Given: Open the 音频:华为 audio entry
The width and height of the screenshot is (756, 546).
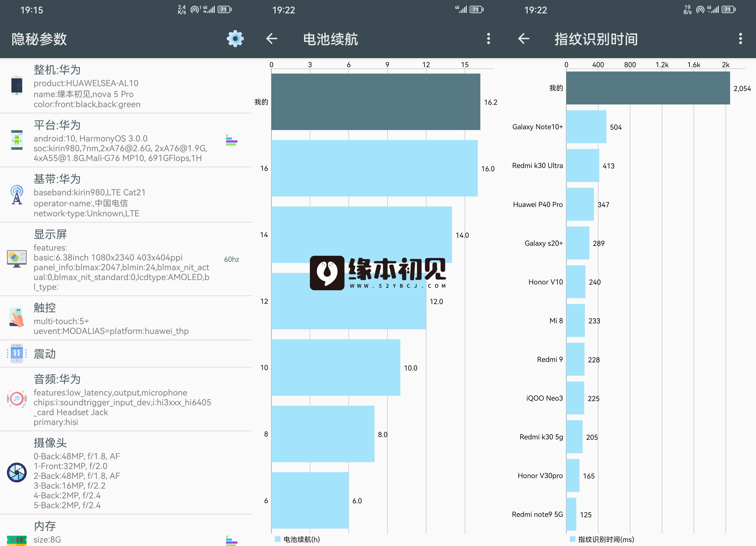Looking at the screenshot, I should pos(126,399).
